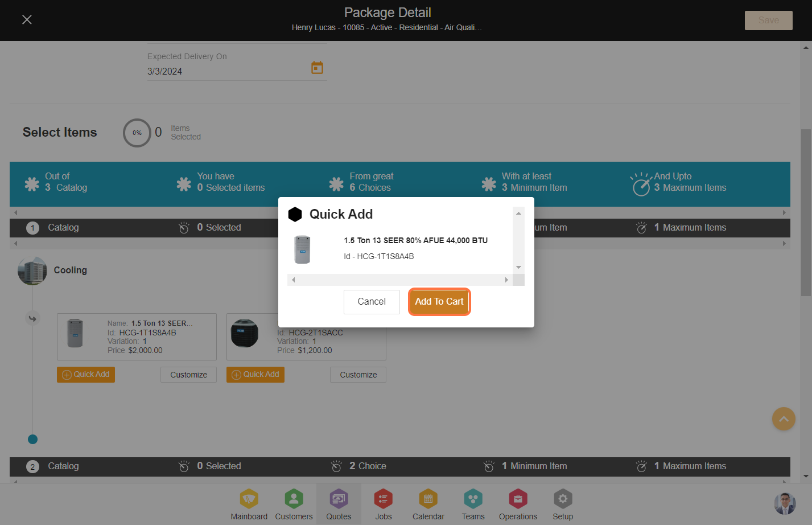Click the Price $1,200.00 text
This screenshot has width=812, height=525.
coord(304,351)
